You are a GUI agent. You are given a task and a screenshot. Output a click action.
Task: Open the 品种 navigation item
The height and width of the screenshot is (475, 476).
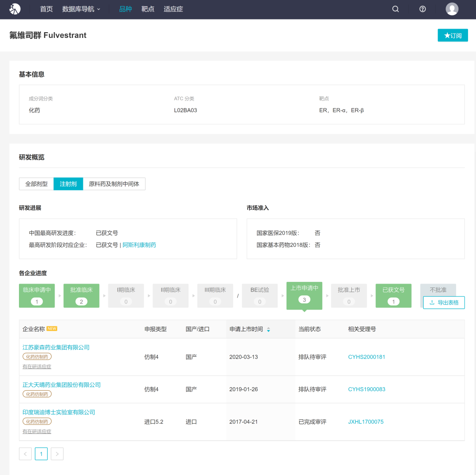[125, 9]
